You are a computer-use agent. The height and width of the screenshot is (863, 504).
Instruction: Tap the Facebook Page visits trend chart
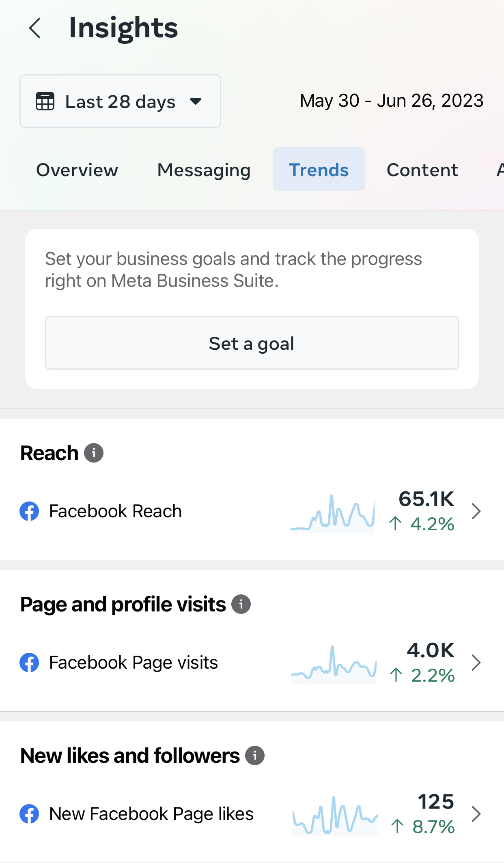click(334, 665)
